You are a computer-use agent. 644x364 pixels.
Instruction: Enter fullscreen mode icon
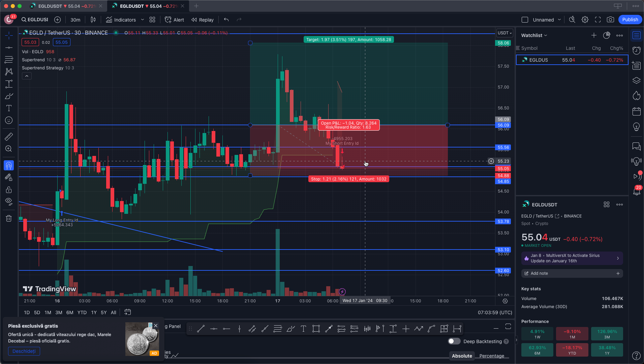[598, 20]
